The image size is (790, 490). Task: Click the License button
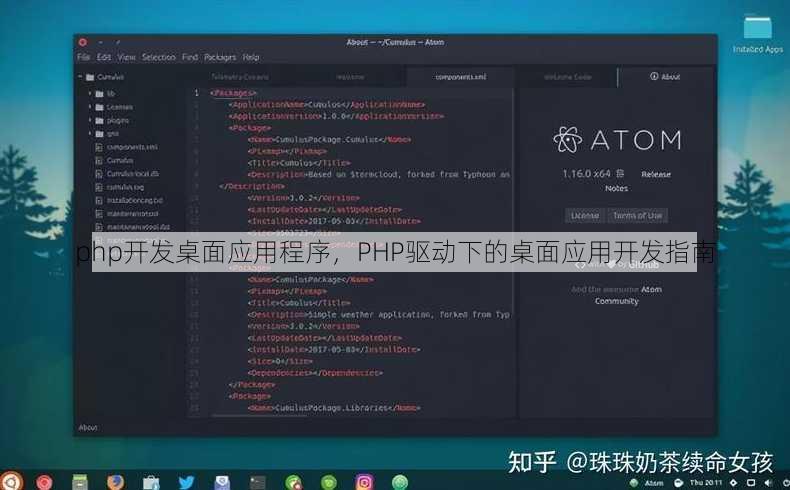tap(585, 216)
